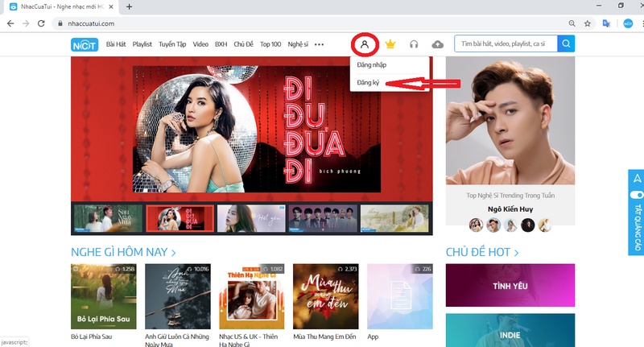The width and height of the screenshot is (644, 347).
Task: Open the Nghệ sĩ menu
Action: coord(298,44)
